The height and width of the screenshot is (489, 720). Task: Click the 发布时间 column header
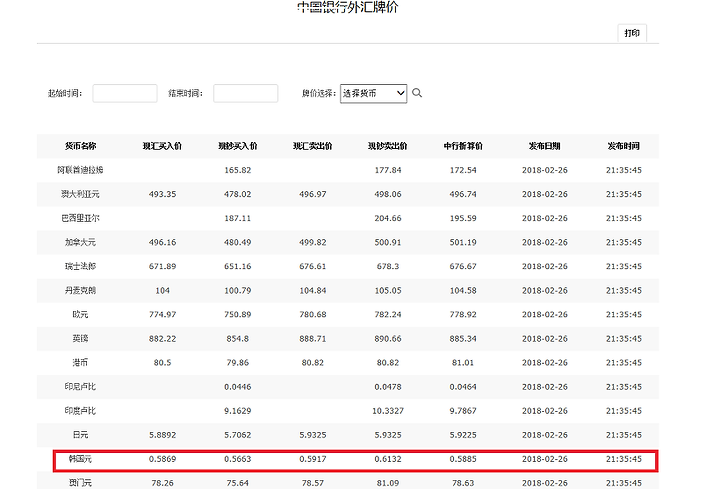click(624, 146)
